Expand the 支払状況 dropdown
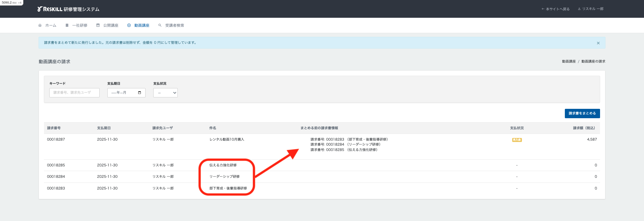The image size is (644, 221). 165,93
